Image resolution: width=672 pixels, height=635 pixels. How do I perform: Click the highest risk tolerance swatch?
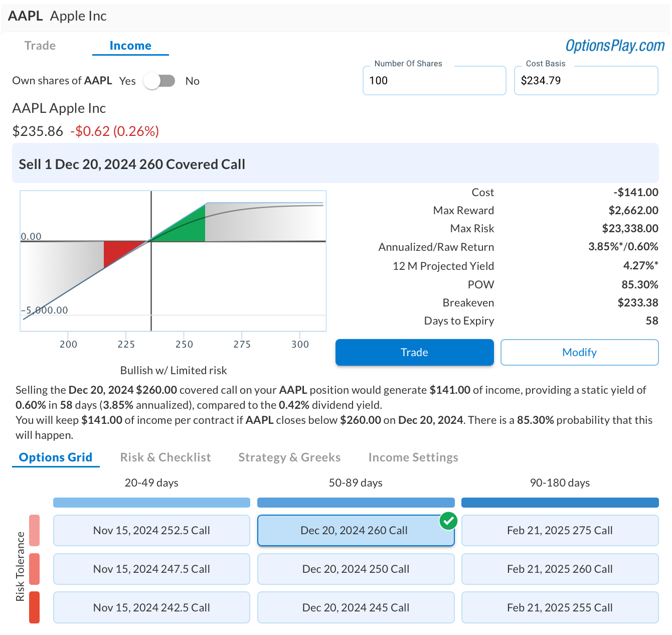[34, 607]
